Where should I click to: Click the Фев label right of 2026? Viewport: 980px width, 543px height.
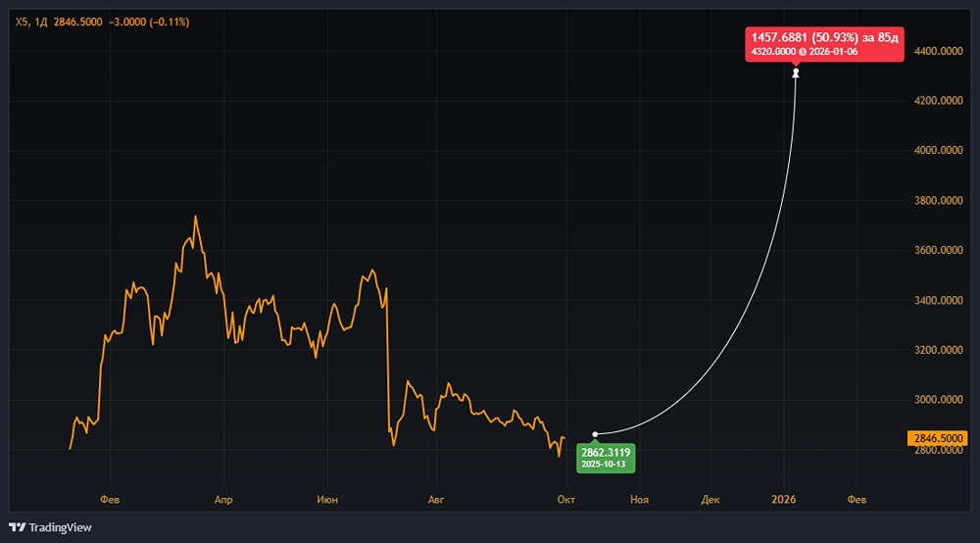[857, 500]
